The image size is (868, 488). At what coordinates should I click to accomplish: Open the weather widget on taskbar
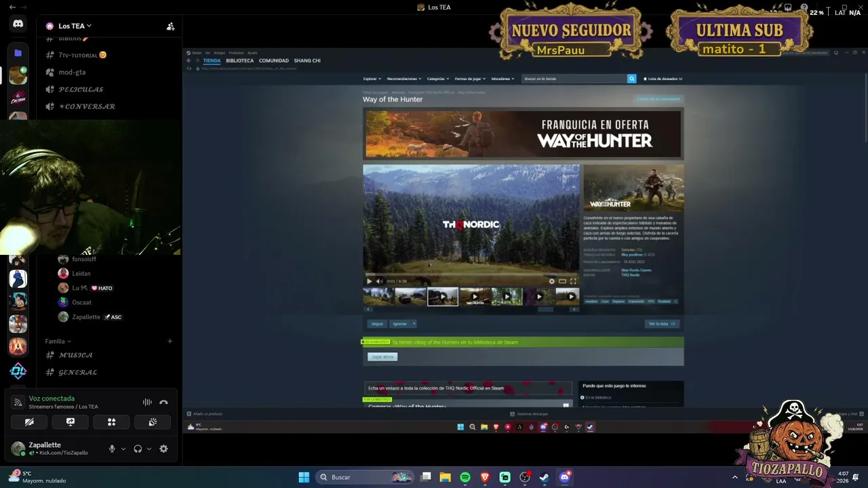click(38, 477)
